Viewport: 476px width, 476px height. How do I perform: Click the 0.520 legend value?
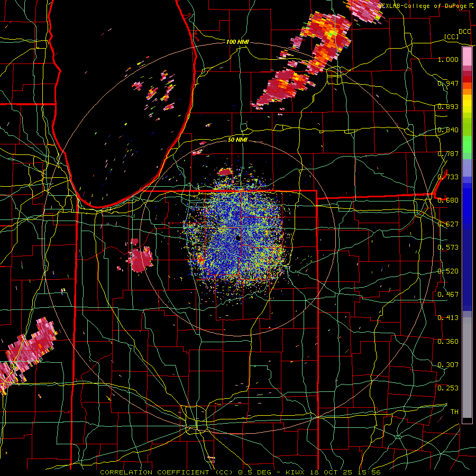coord(448,271)
